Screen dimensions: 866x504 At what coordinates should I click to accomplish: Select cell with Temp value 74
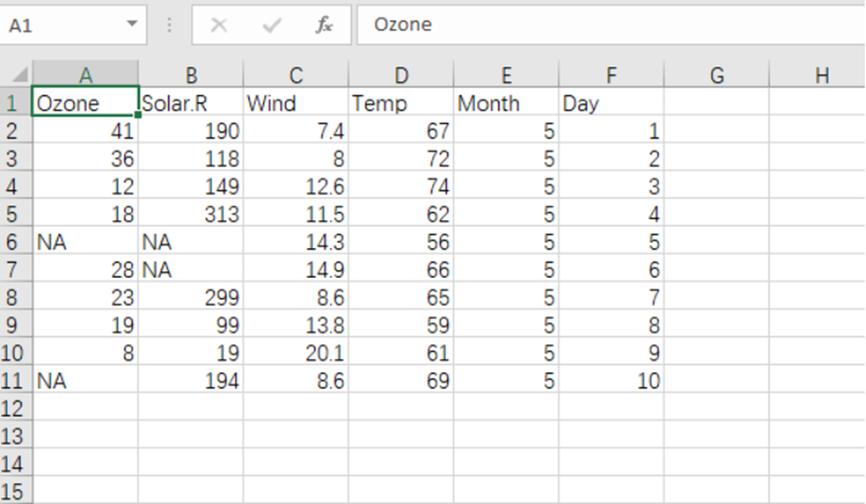click(401, 186)
